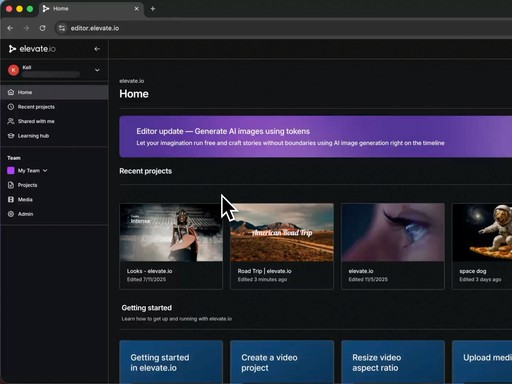This screenshot has height=384, width=512.
Task: Open a new browser tab with plus
Action: pos(153,9)
